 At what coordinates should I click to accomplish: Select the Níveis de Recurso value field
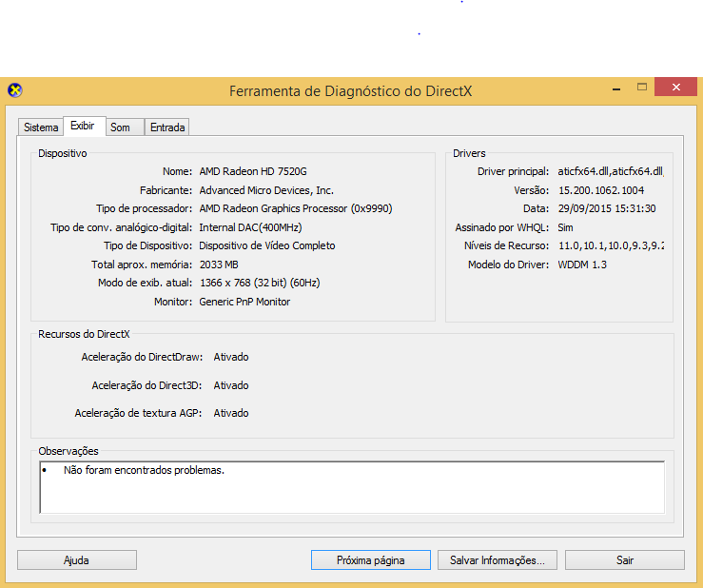point(610,245)
